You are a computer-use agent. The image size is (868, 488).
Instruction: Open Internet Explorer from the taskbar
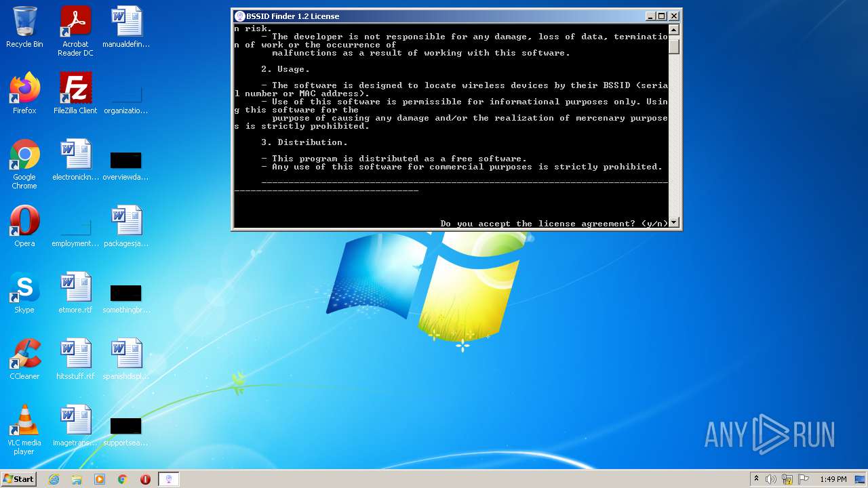tap(54, 479)
